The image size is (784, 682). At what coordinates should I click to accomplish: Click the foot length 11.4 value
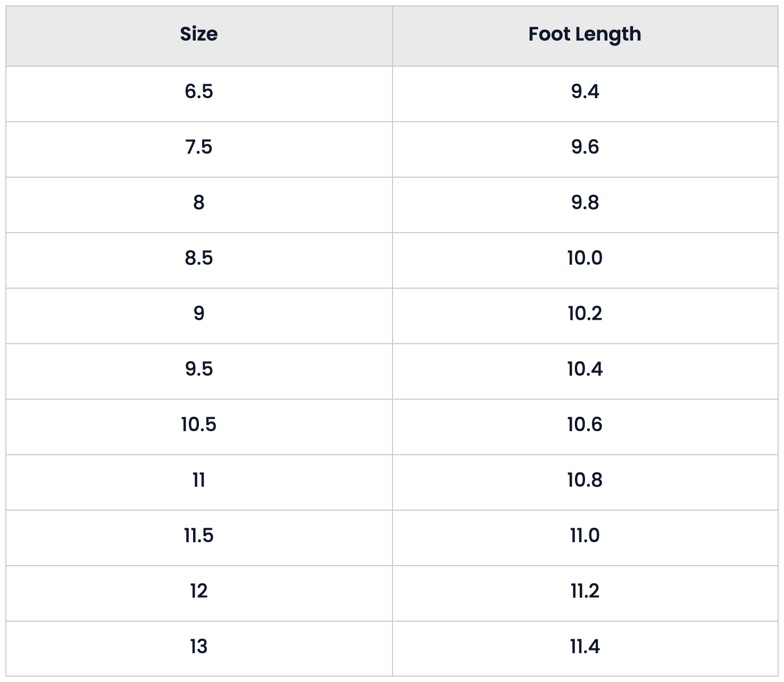(585, 646)
